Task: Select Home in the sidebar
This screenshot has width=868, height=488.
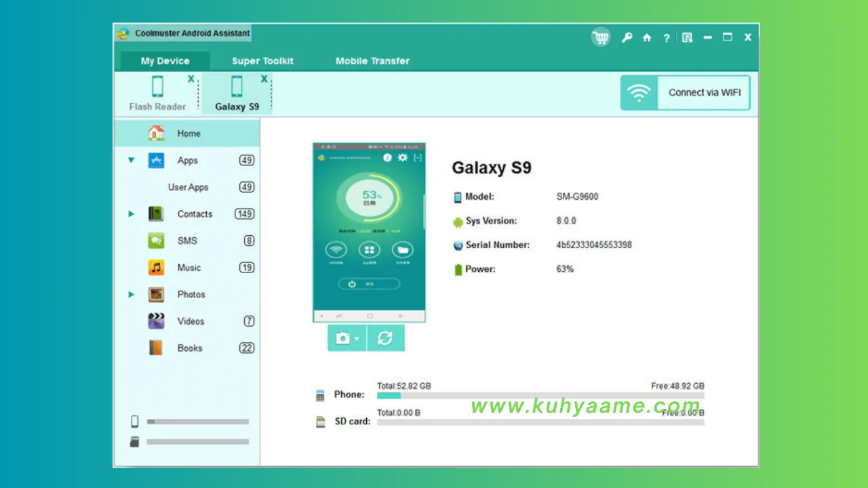Action: pyautogui.click(x=187, y=134)
